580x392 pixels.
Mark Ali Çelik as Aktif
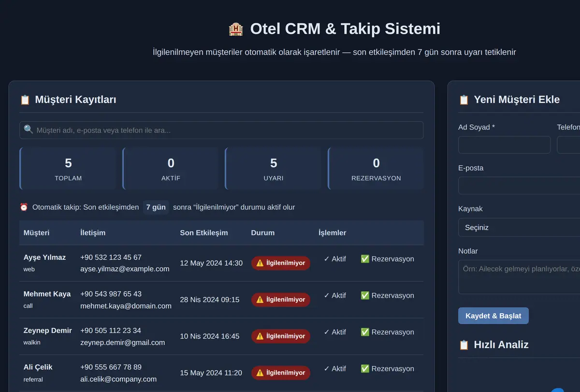335,369
